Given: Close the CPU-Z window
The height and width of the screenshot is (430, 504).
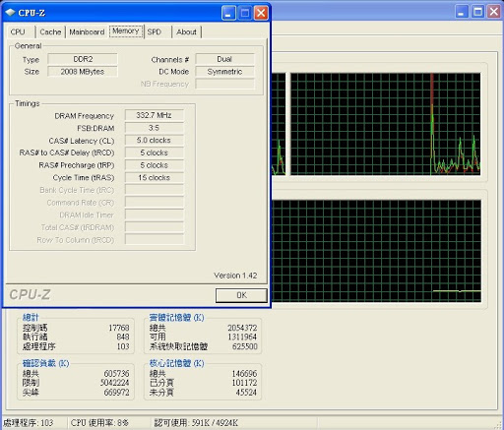Looking at the screenshot, I should coord(261,13).
